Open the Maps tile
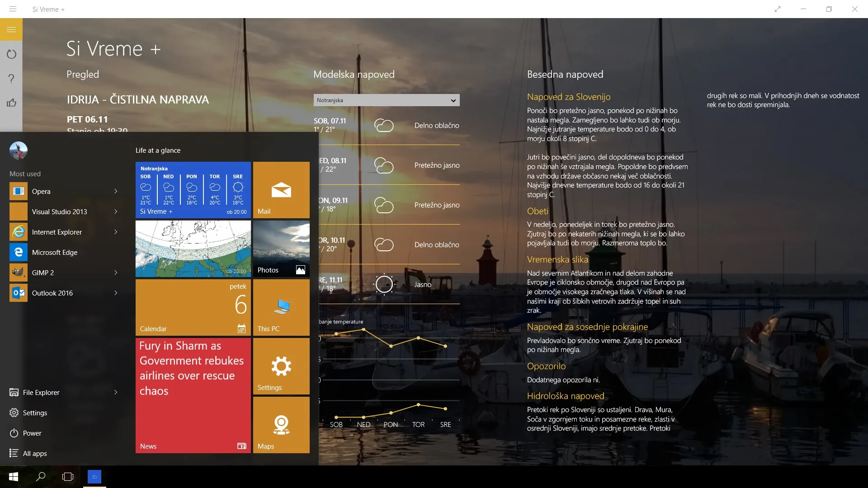 (281, 425)
